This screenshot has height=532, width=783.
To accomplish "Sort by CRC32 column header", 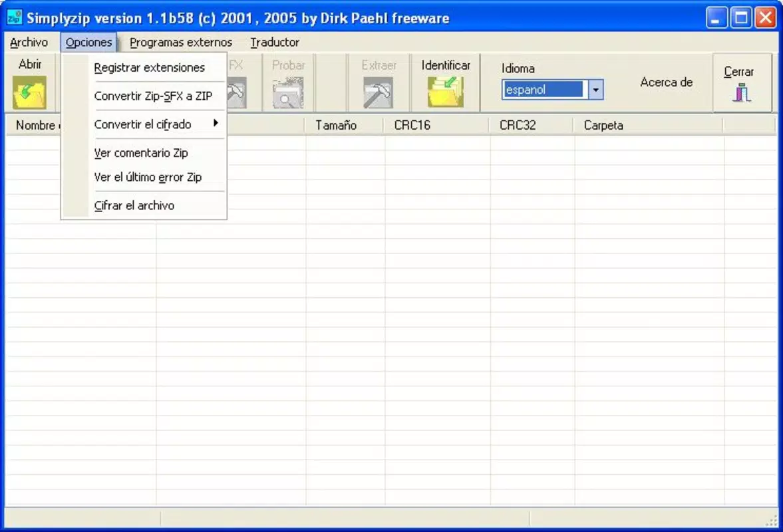I will [x=532, y=125].
